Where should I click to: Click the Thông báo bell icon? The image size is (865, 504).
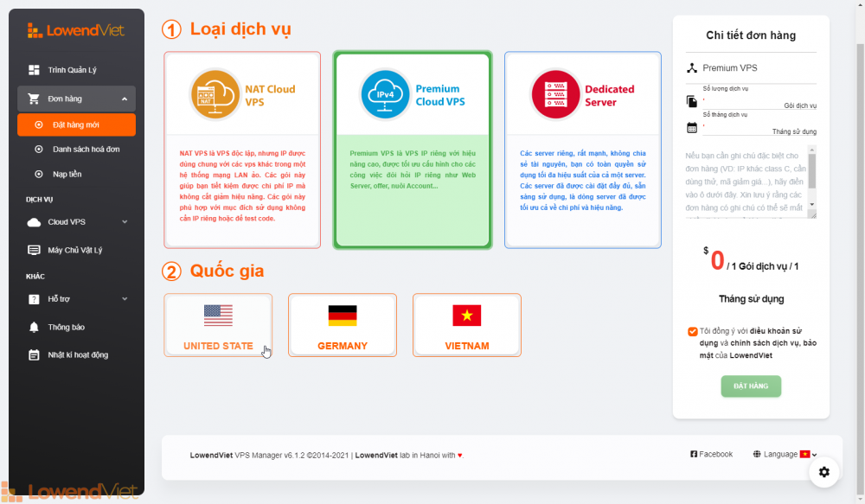click(34, 328)
